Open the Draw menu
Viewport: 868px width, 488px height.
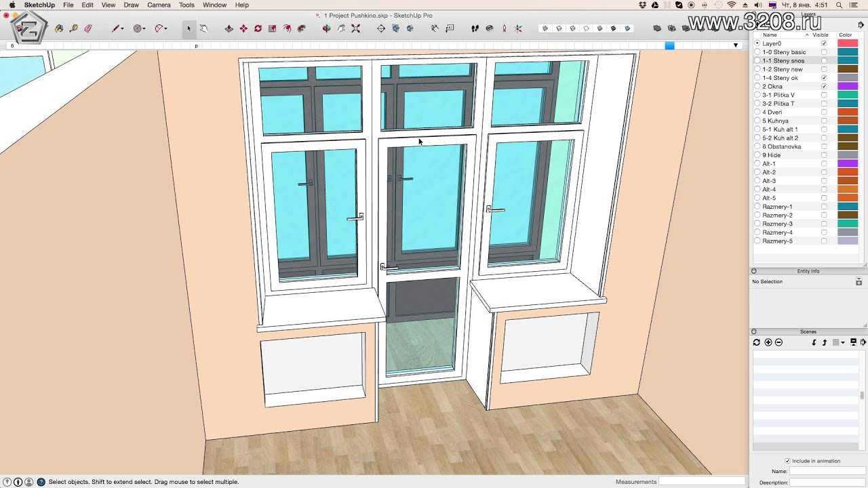tap(131, 5)
